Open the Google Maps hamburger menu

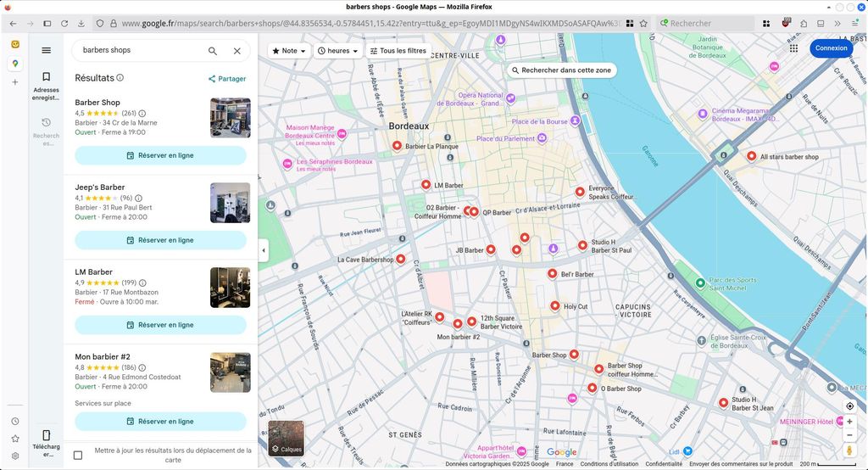tap(47, 50)
